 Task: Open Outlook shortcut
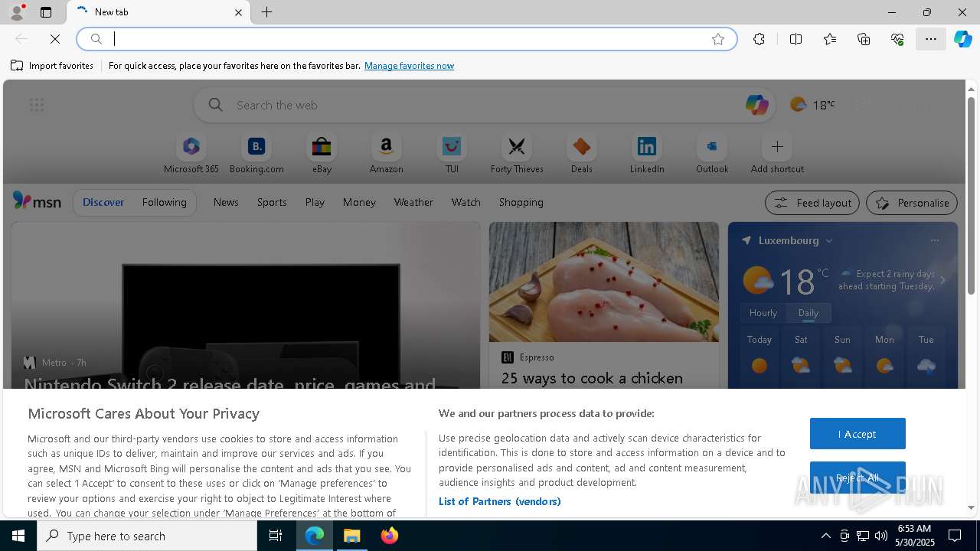tap(712, 154)
